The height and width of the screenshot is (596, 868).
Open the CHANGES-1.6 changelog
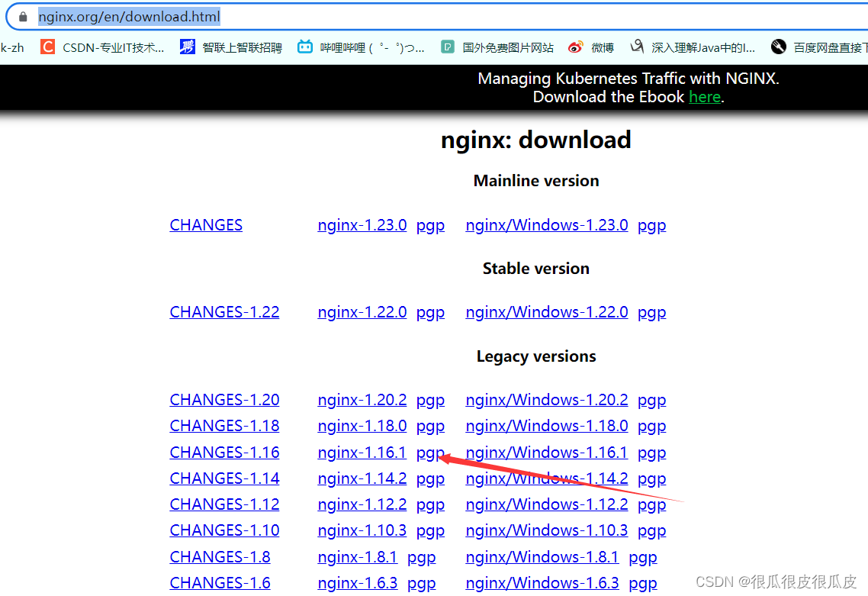point(220,582)
